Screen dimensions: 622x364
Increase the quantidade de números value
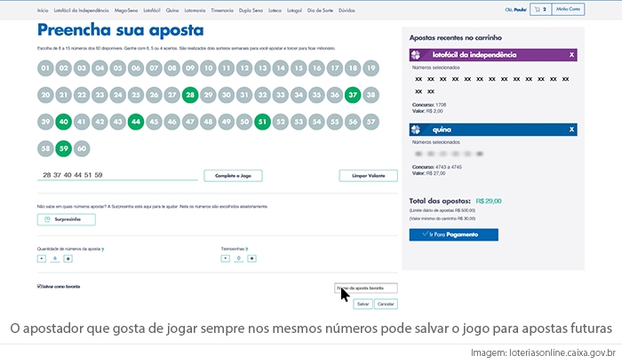[x=68, y=258]
